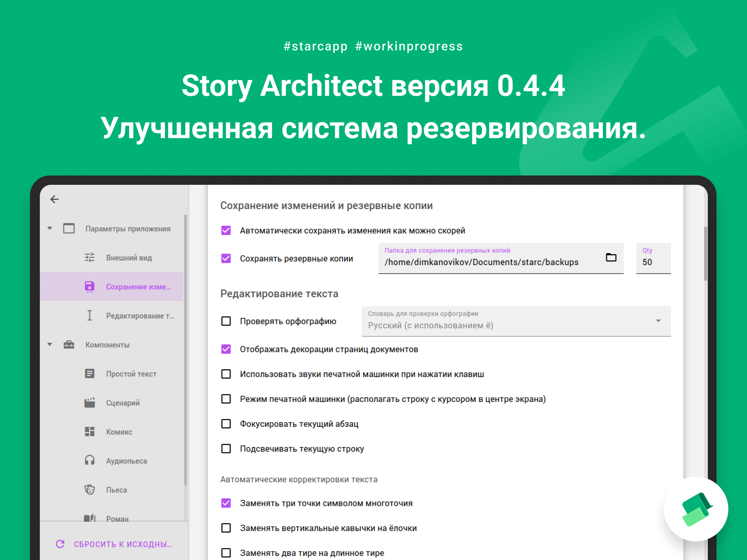Uncheck Отображать декорации страниц документов
Screen dimensions: 747x560
226,349
